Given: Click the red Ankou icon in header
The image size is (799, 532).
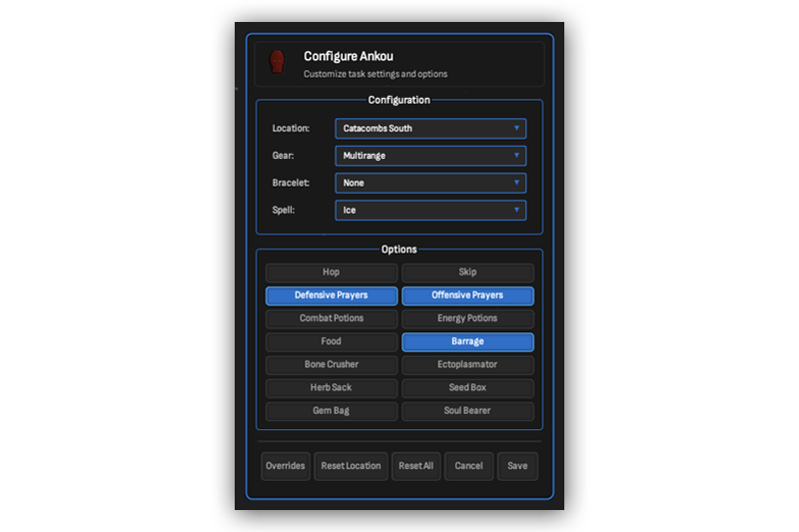Looking at the screenshot, I should tap(277, 64).
